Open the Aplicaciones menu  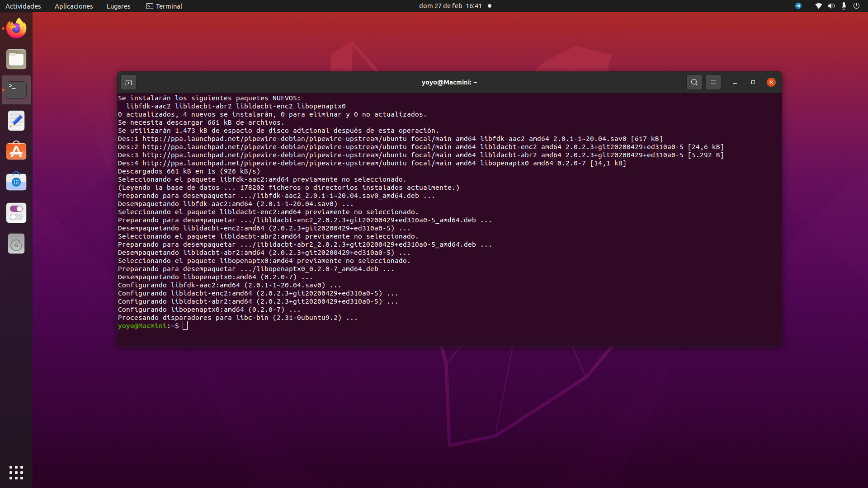pos(74,6)
